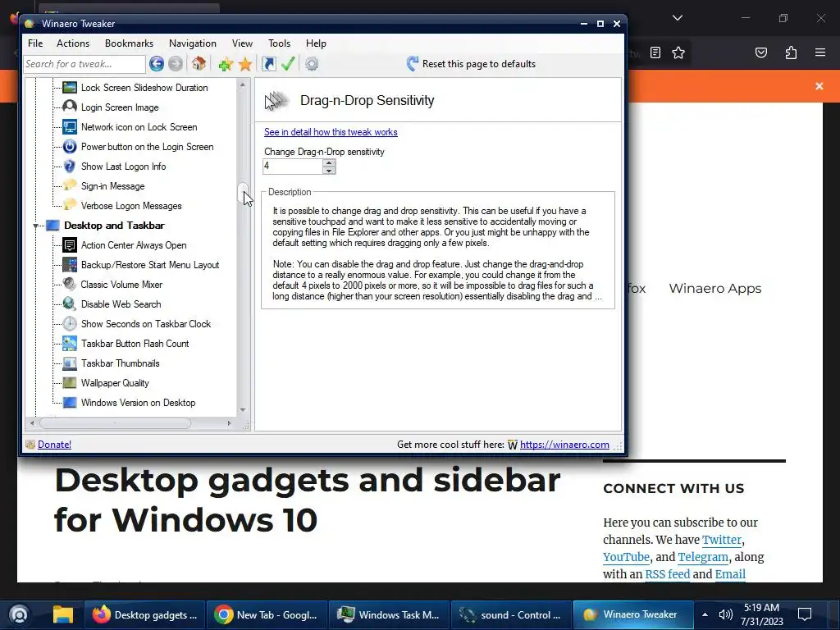
Task: Bookmark page with Firefox star icon
Action: tap(678, 52)
